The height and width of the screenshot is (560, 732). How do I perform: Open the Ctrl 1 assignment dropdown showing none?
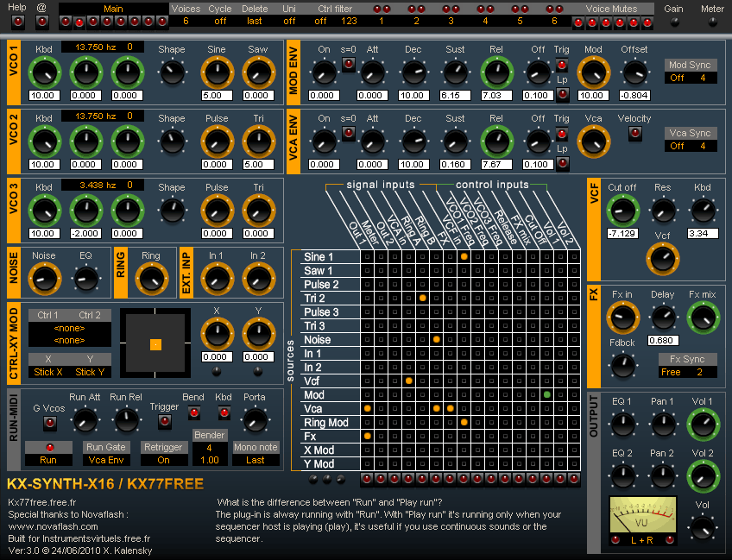69,328
